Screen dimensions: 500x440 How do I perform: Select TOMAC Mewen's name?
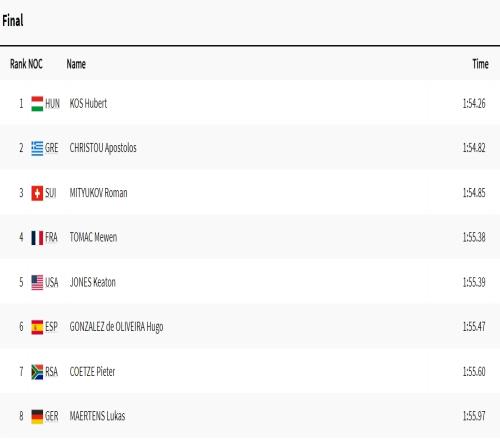[x=93, y=238]
